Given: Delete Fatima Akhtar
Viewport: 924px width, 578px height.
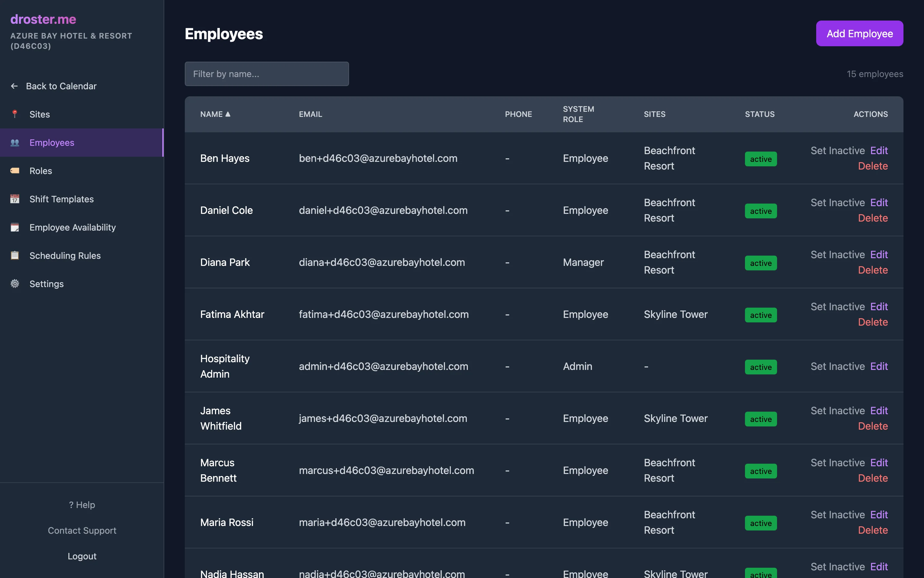Looking at the screenshot, I should click(x=873, y=322).
